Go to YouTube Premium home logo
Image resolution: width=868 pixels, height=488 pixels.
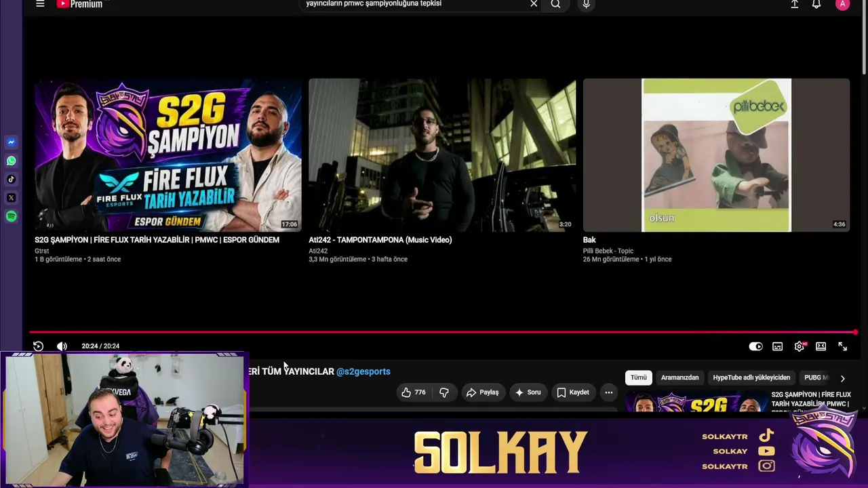(x=79, y=4)
